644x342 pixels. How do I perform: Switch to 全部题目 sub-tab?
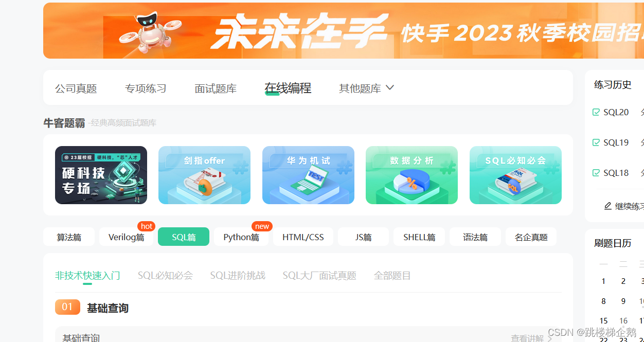click(392, 276)
